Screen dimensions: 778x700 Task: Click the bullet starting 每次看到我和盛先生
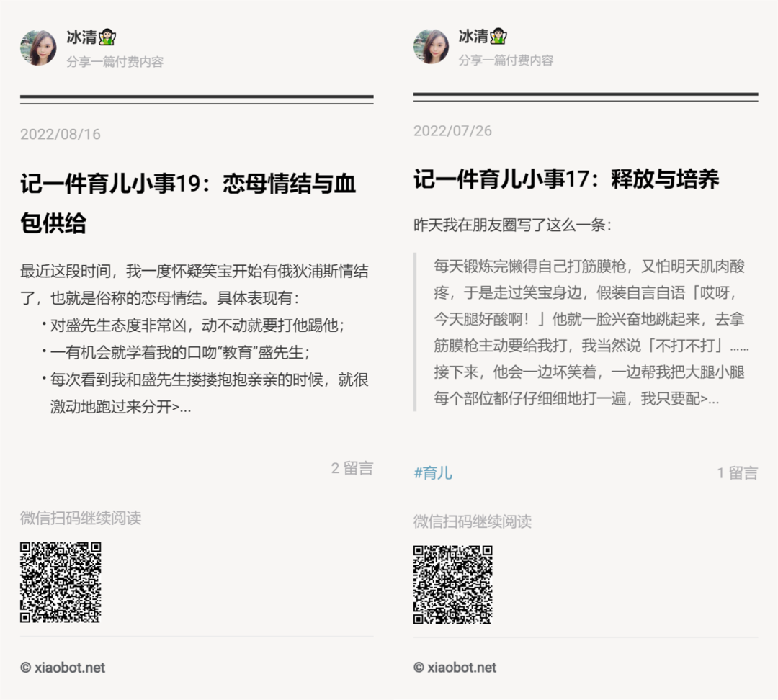click(x=205, y=393)
